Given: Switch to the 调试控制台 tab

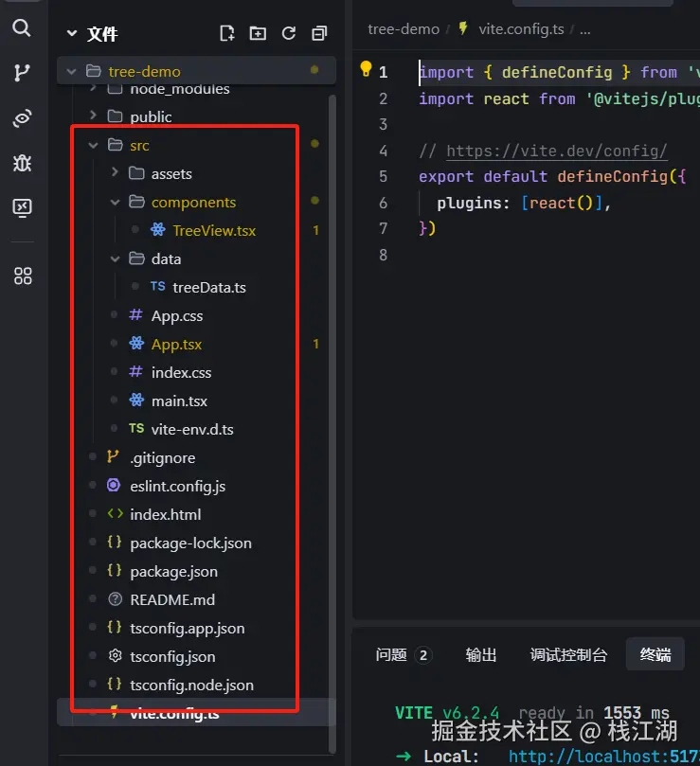Looking at the screenshot, I should (x=568, y=654).
